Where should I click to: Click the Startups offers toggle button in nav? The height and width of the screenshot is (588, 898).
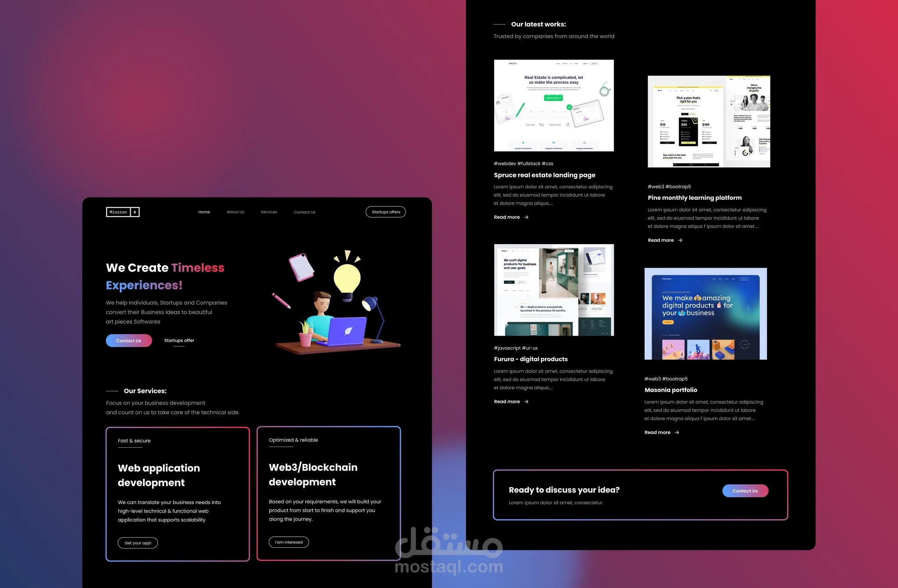(385, 211)
